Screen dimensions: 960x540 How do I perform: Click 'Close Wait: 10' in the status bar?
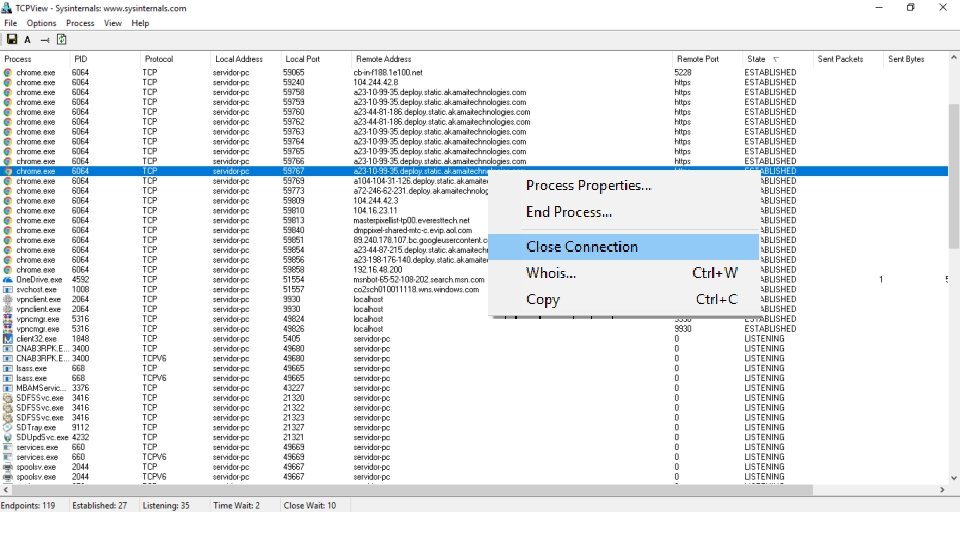[310, 506]
